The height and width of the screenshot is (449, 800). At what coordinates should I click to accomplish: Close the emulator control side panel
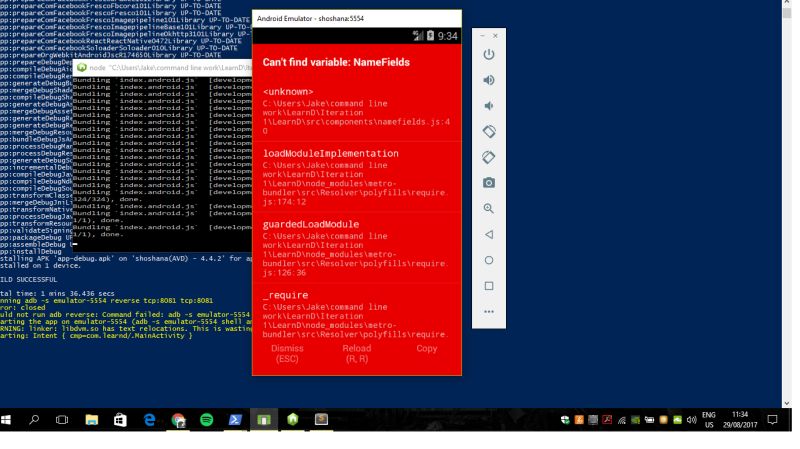point(495,36)
